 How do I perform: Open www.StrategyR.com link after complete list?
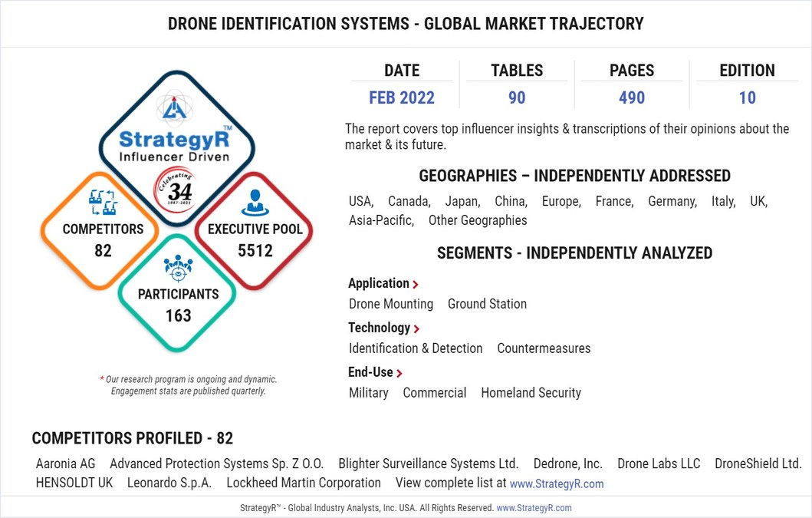coord(557,483)
